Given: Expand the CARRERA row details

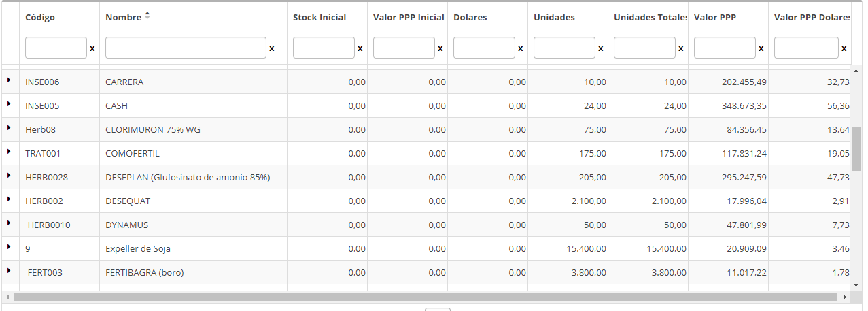Looking at the screenshot, I should [10, 80].
